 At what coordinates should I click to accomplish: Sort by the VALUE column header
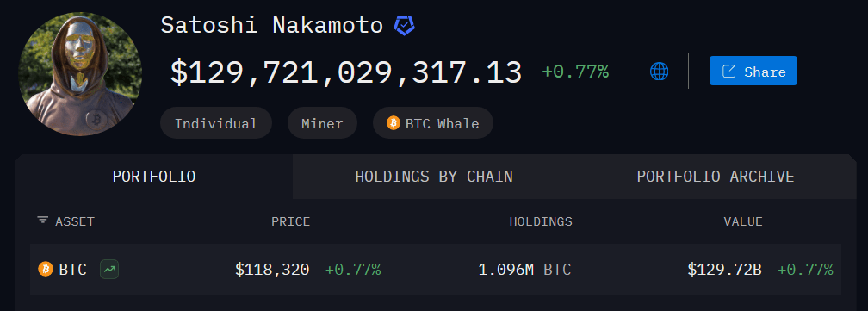tap(743, 222)
